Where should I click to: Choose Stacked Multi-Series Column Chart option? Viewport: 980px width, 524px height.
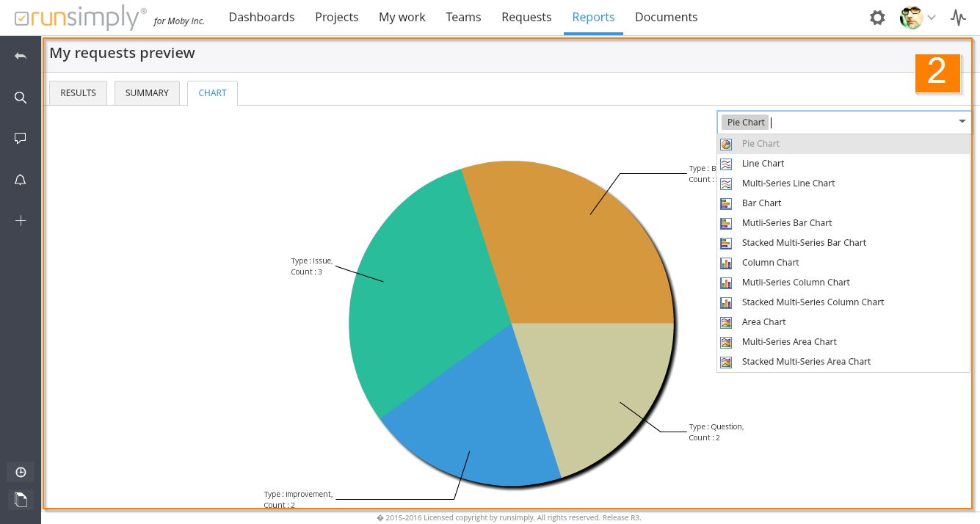point(813,302)
